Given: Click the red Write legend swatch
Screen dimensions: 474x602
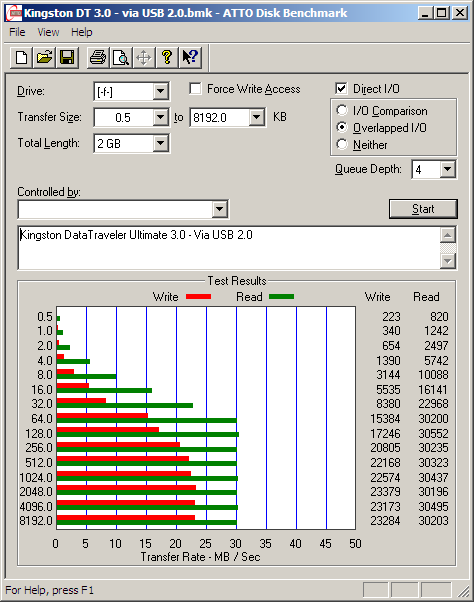Looking at the screenshot, I should [198, 296].
